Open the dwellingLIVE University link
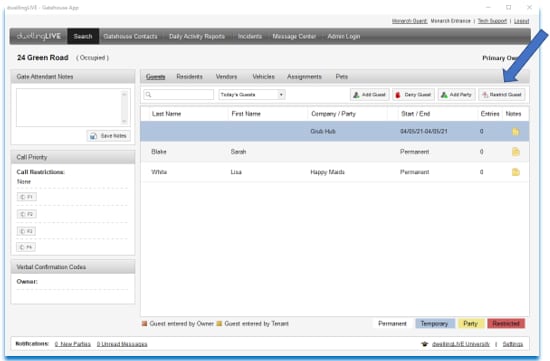 coord(461,344)
